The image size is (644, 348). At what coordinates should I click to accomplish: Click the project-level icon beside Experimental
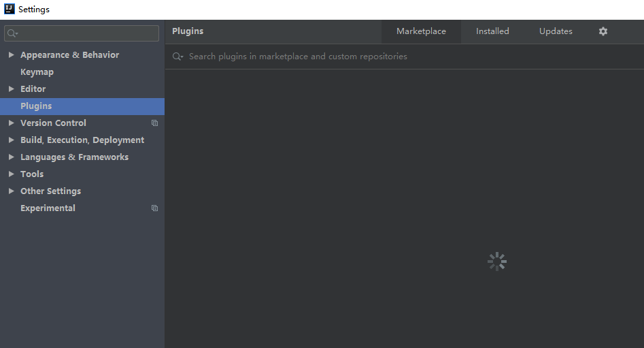pyautogui.click(x=154, y=208)
